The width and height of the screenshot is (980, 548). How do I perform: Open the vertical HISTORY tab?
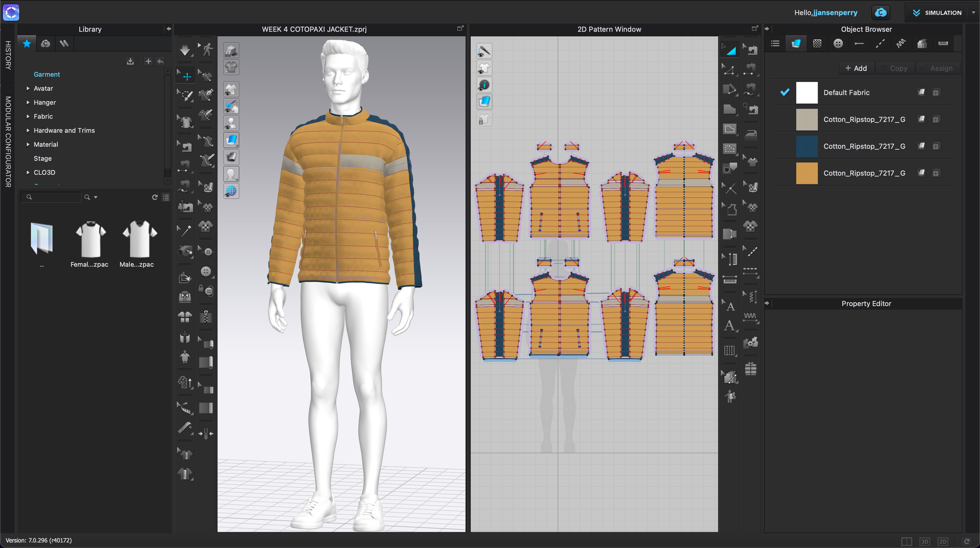(7, 55)
